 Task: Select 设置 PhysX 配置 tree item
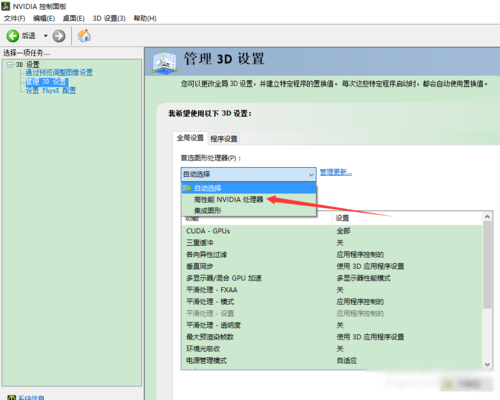(51, 90)
